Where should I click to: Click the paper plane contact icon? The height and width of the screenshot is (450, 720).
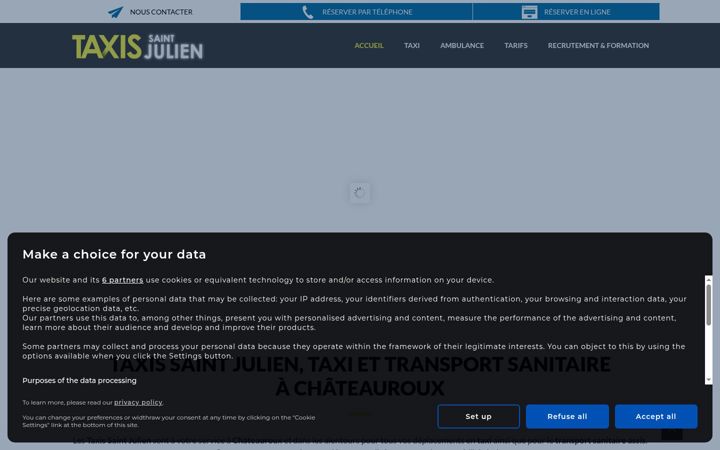115,12
